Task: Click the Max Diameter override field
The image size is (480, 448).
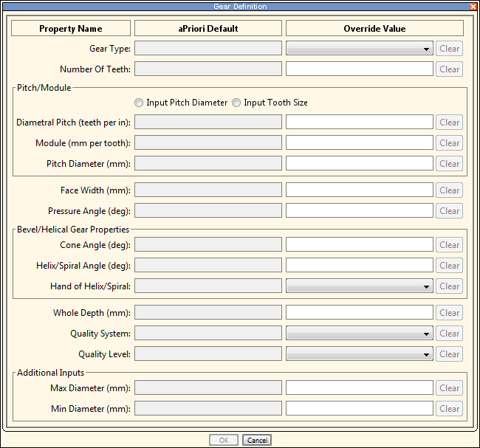Action: [359, 388]
